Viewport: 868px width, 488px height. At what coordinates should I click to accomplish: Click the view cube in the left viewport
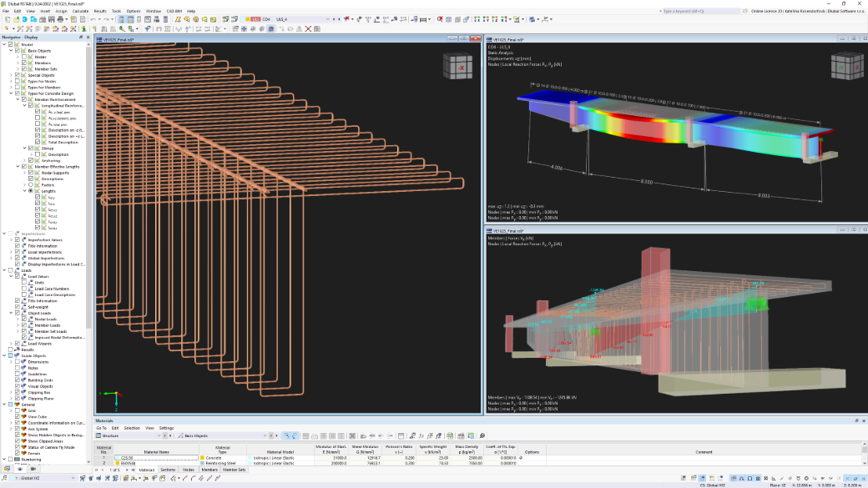pos(458,67)
